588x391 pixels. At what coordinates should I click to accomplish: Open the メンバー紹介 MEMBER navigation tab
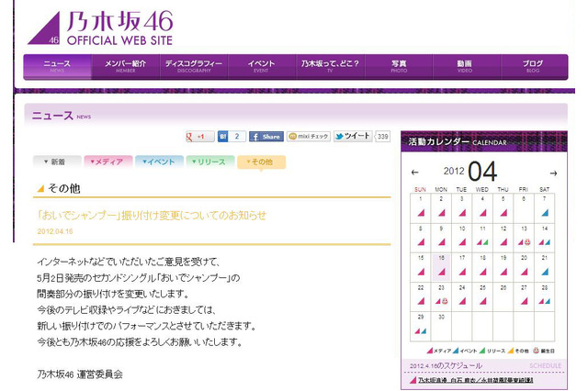126,67
